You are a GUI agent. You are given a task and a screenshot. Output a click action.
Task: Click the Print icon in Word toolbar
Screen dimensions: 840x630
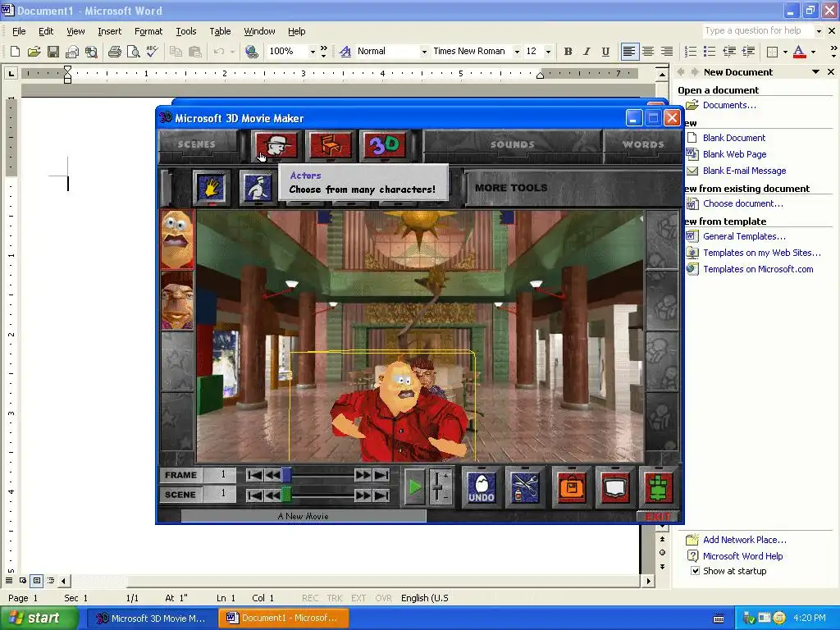pos(114,52)
